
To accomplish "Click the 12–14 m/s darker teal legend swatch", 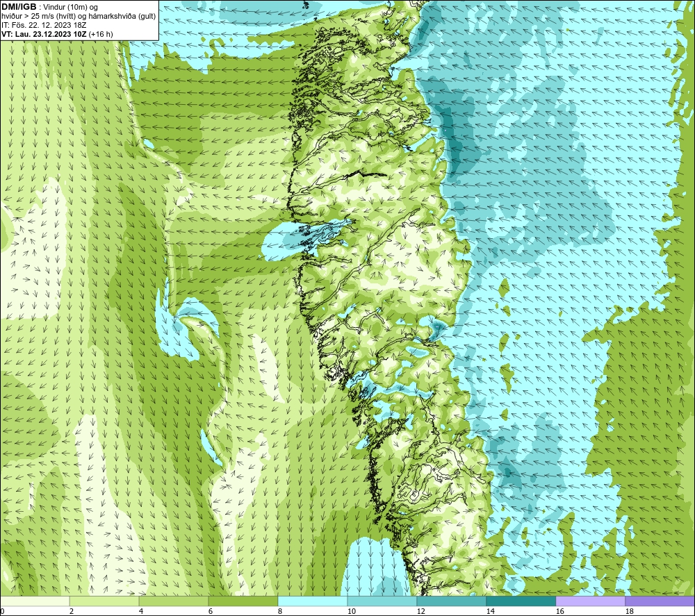I will coord(451,601).
